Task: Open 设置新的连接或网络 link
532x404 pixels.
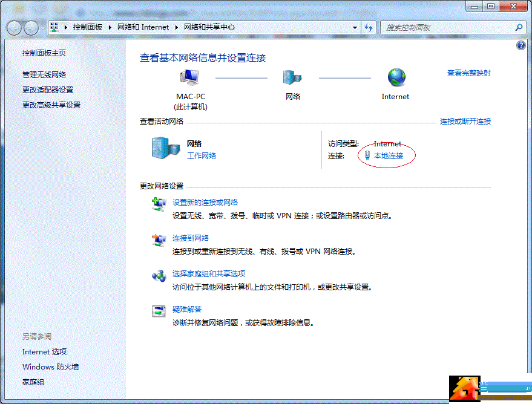Action: 205,203
